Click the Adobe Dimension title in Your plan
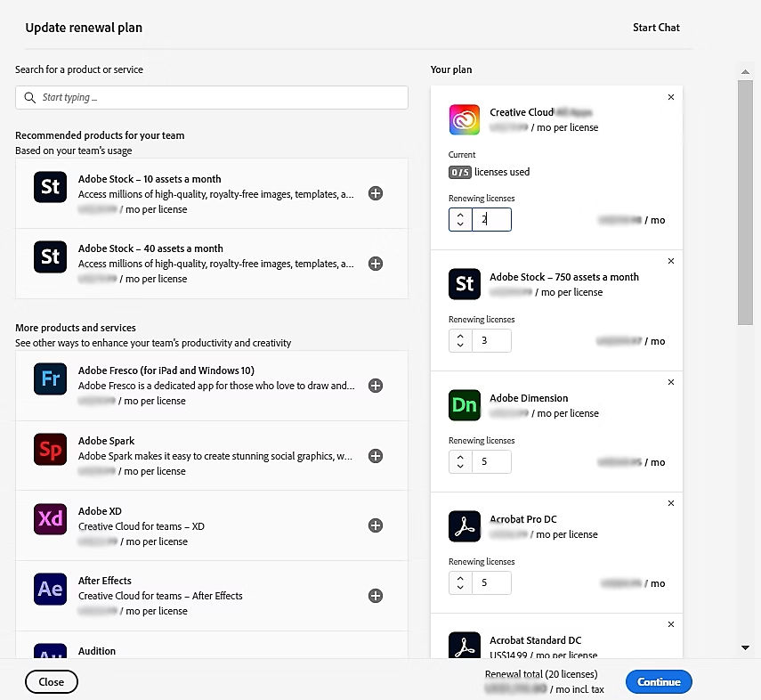The image size is (761, 700). coord(529,398)
